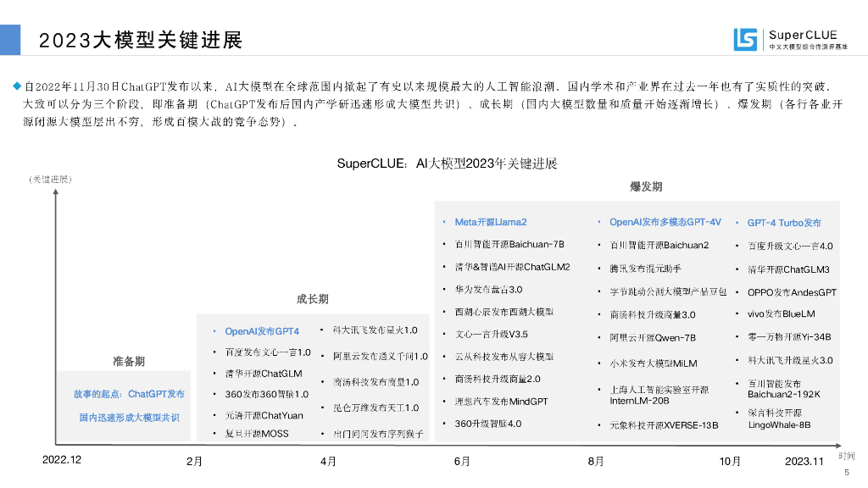Select the 爆发期 stage heading
The width and height of the screenshot is (868, 488).
coord(646,186)
